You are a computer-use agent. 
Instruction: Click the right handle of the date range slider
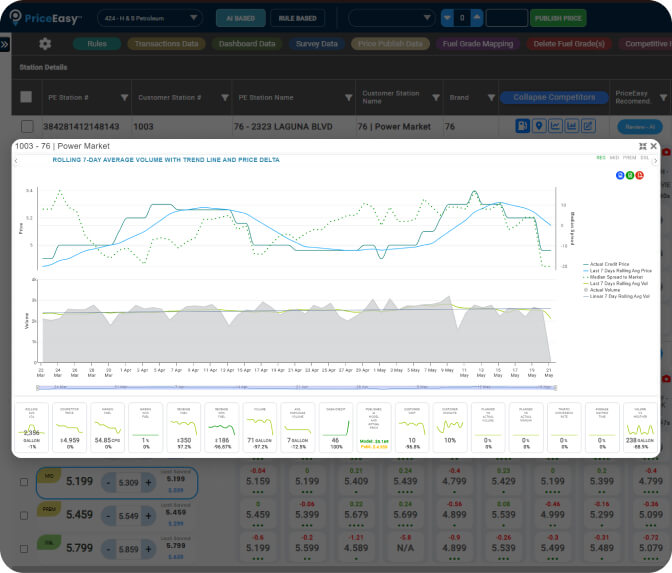[555, 387]
